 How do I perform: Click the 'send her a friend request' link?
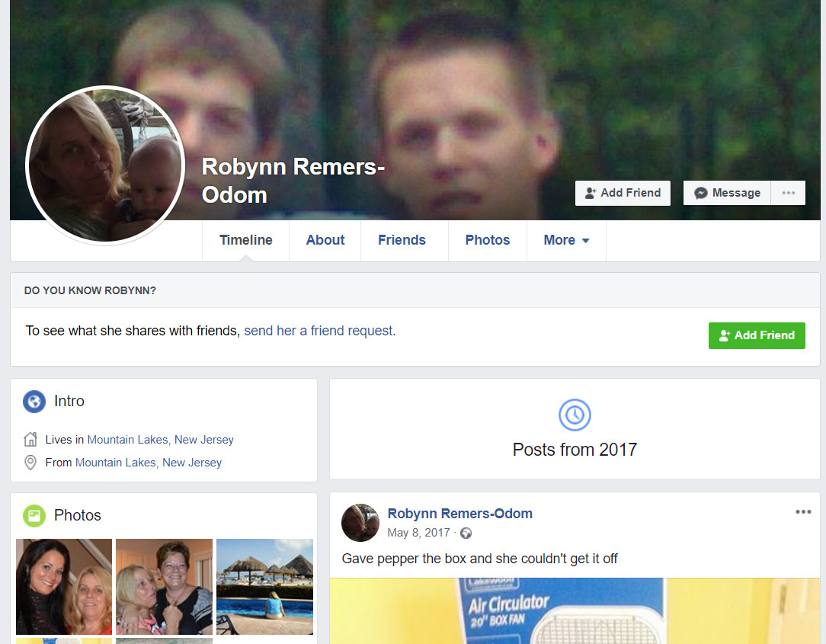[x=319, y=331]
